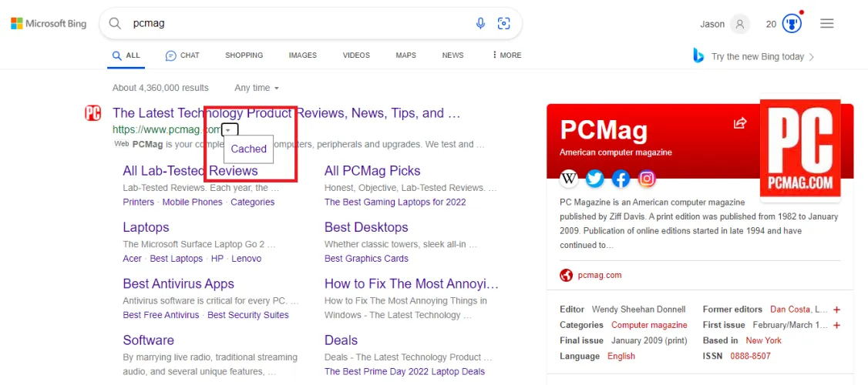Click inside the search box with pcmag
This screenshot has height=385, width=868.
pyautogui.click(x=293, y=24)
